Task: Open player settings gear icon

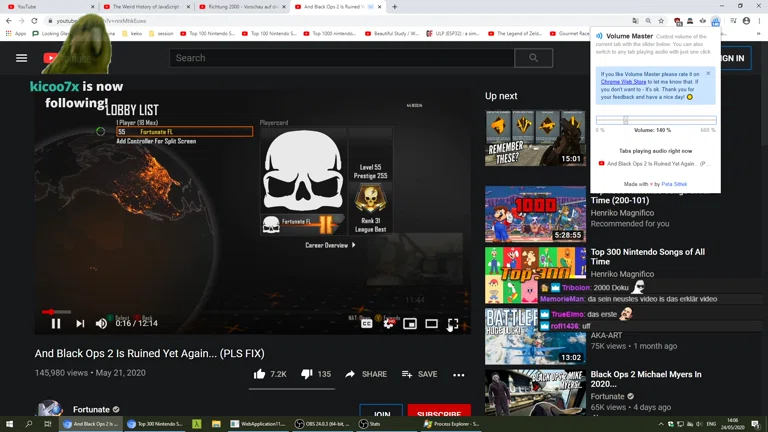Action: point(388,323)
